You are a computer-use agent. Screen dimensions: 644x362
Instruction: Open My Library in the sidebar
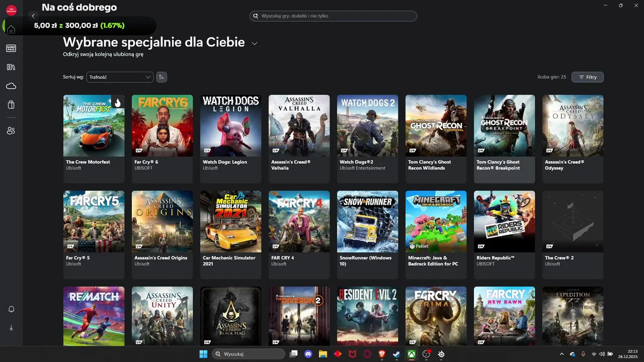11,67
